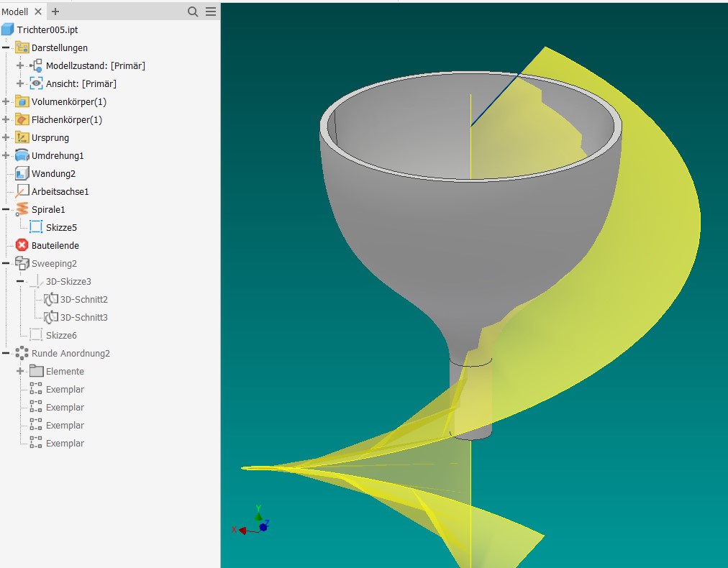Expand the Flächenkörper(1) node

[6, 120]
